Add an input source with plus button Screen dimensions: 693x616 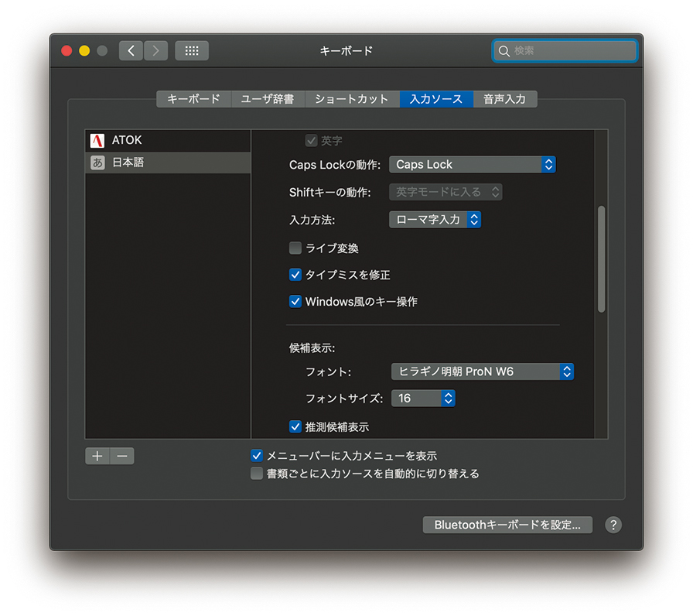[x=97, y=456]
